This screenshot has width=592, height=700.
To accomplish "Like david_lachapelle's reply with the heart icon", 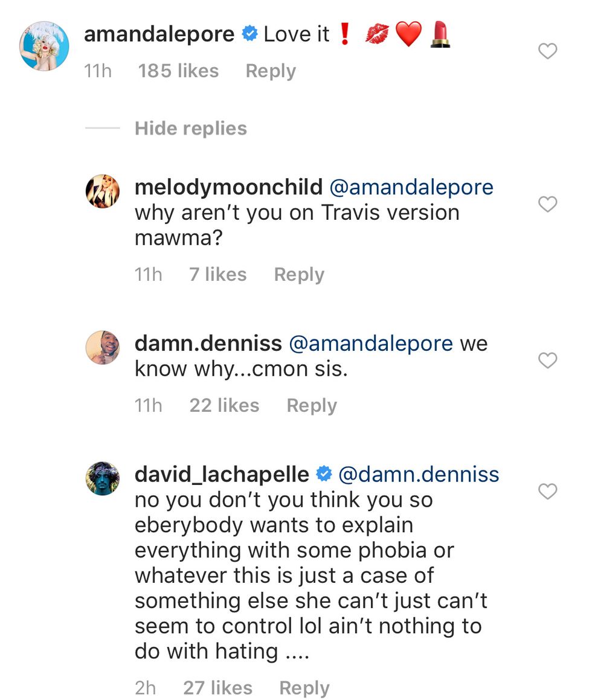I will point(547,492).
